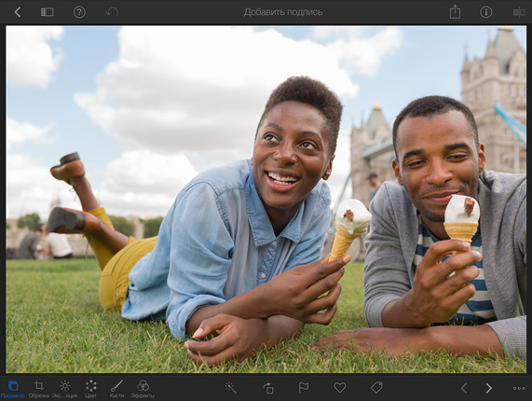The width and height of the screenshot is (532, 401).
Task: Open the three-dots more options menu
Action: [519, 388]
